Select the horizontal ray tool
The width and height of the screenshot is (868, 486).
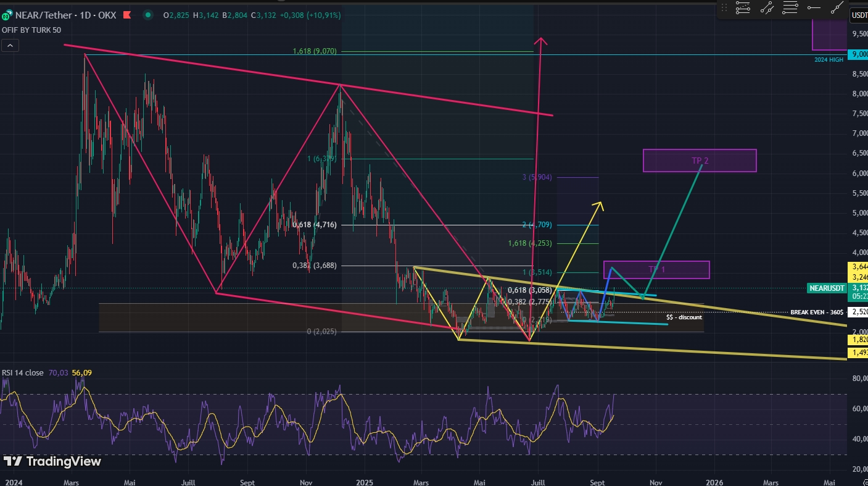tap(814, 8)
